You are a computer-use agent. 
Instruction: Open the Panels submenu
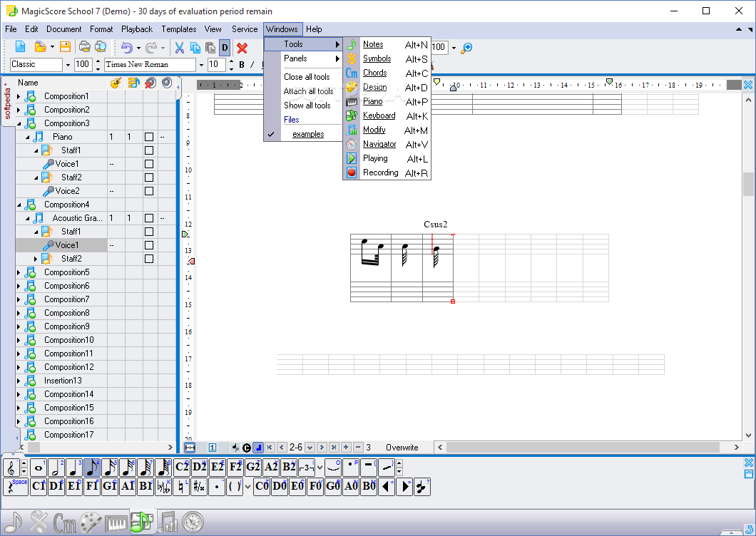303,58
